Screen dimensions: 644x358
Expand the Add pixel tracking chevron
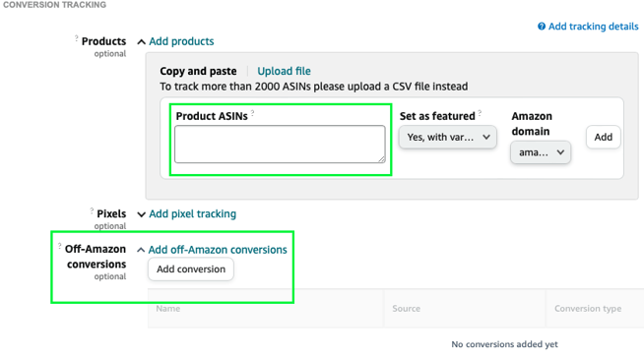click(x=141, y=214)
